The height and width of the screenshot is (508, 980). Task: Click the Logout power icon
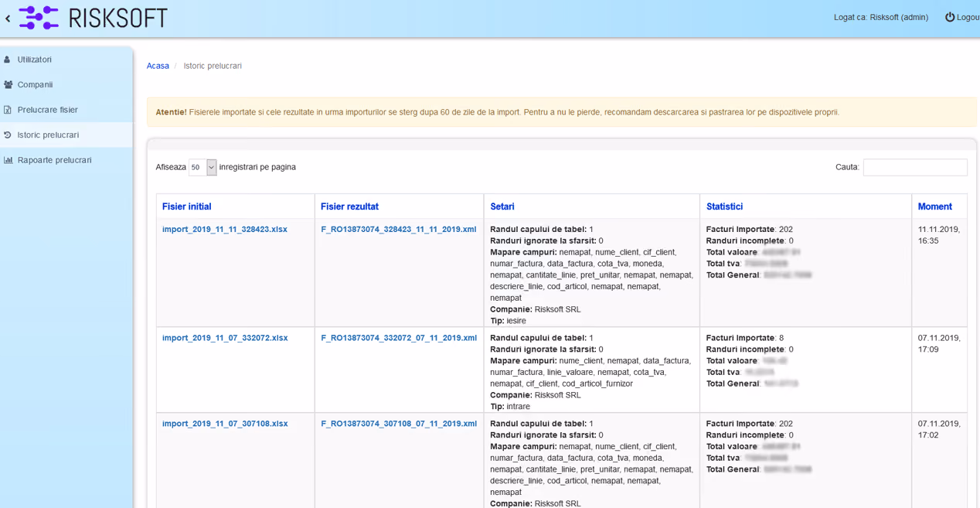950,17
